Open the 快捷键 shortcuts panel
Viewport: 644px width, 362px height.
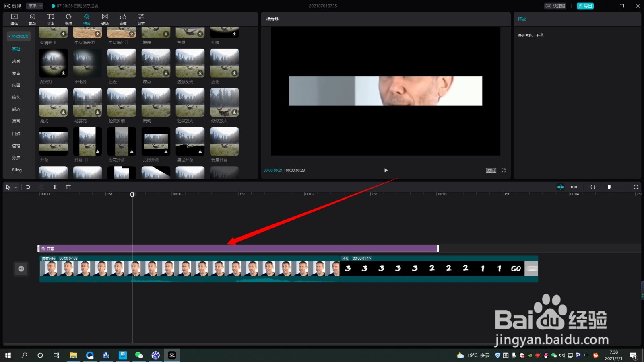[555, 6]
